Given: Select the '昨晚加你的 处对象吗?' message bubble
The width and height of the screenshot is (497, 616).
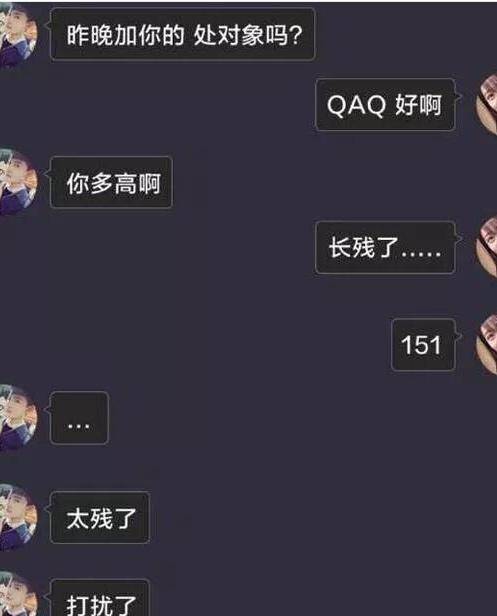Looking at the screenshot, I should click(183, 35).
